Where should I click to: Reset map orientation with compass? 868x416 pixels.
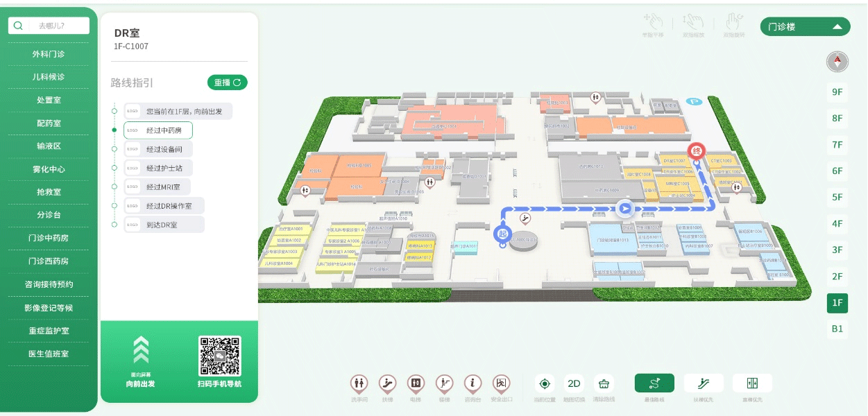pyautogui.click(x=837, y=62)
